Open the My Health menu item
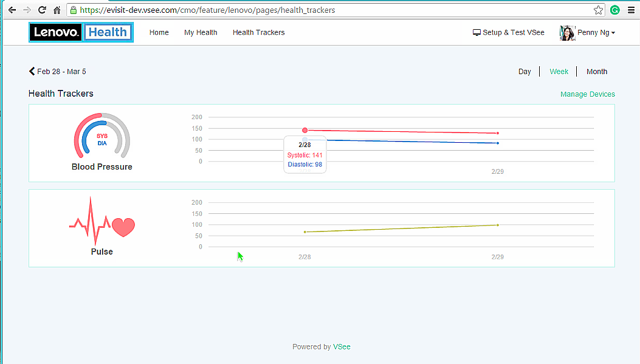 point(201,32)
